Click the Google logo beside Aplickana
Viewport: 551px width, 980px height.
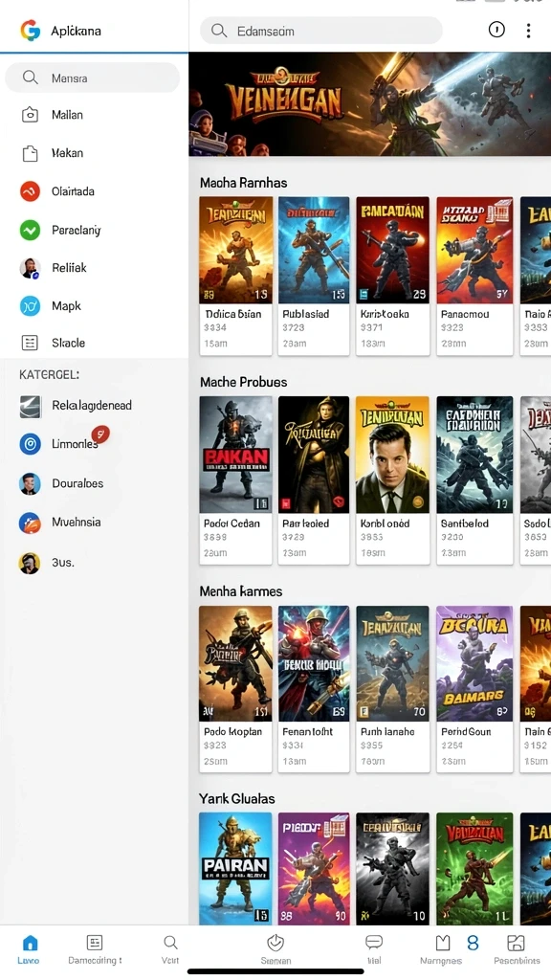tap(30, 30)
